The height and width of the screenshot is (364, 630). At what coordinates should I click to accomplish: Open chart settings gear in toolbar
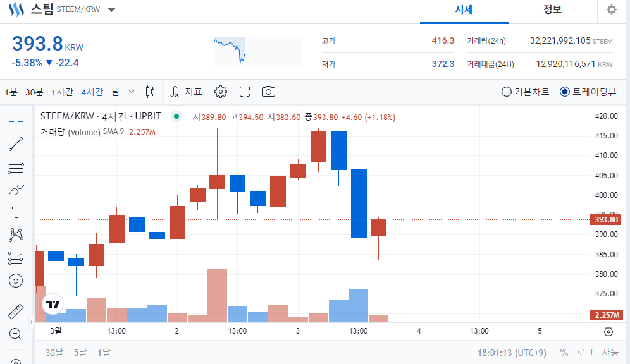tap(221, 92)
